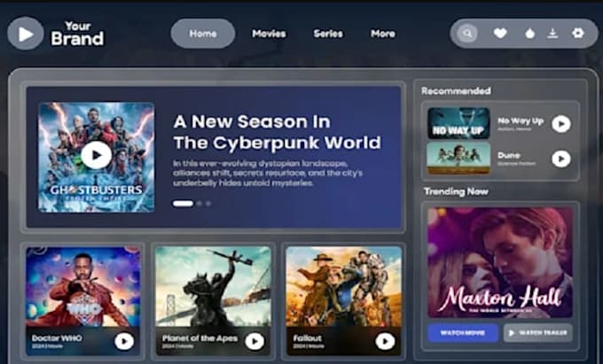603x364 pixels.
Task: Open the Doctor WHO poster image
Action: (x=83, y=287)
